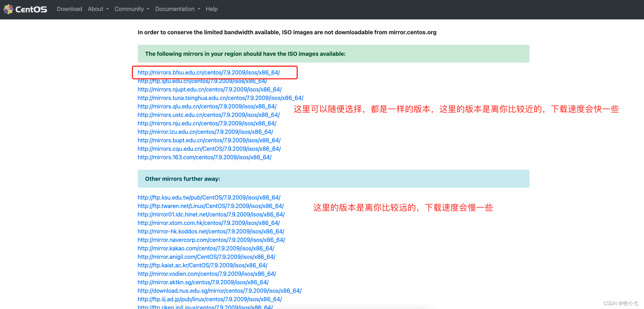Viewport: 644px width, 309px height.
Task: Open the ftp.iij.ad.jp mirror link
Action: pos(209,299)
